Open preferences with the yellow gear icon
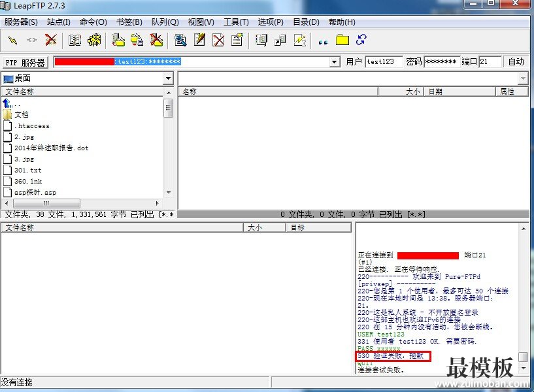 [94, 40]
